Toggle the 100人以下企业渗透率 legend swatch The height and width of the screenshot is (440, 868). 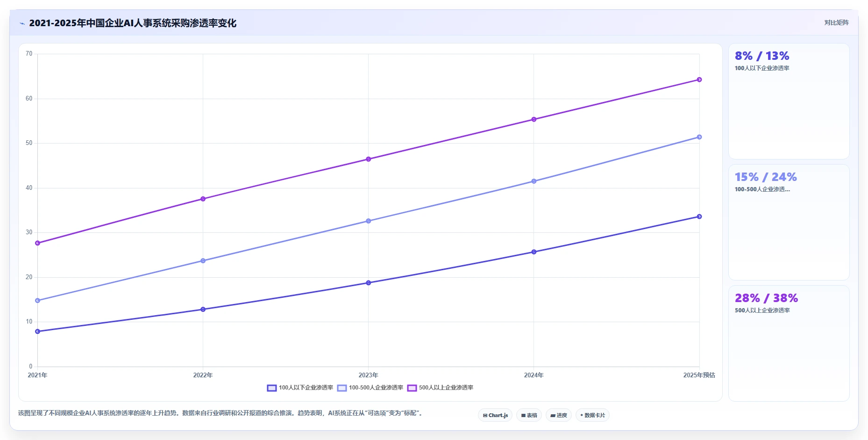[x=272, y=388]
